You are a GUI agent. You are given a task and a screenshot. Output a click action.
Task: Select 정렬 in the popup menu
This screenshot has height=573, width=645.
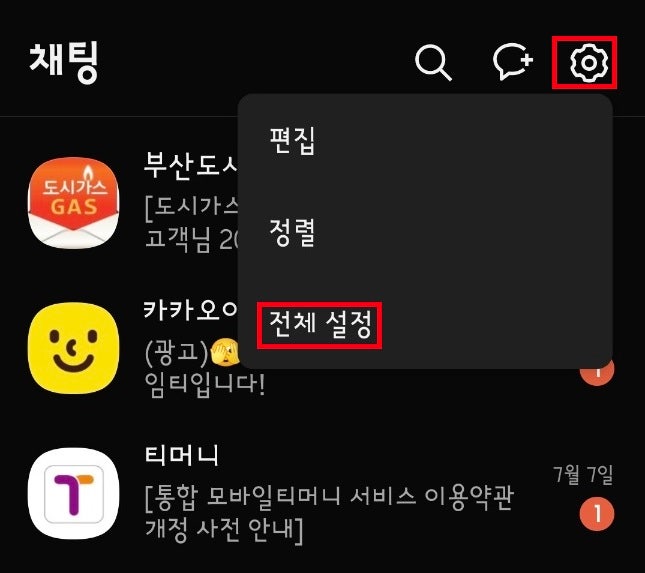pos(292,232)
